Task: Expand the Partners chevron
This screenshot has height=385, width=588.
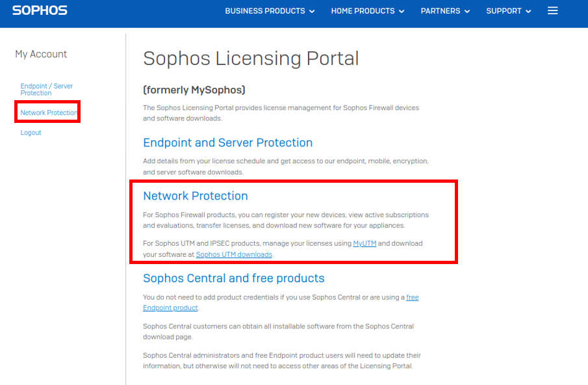Action: [x=467, y=11]
